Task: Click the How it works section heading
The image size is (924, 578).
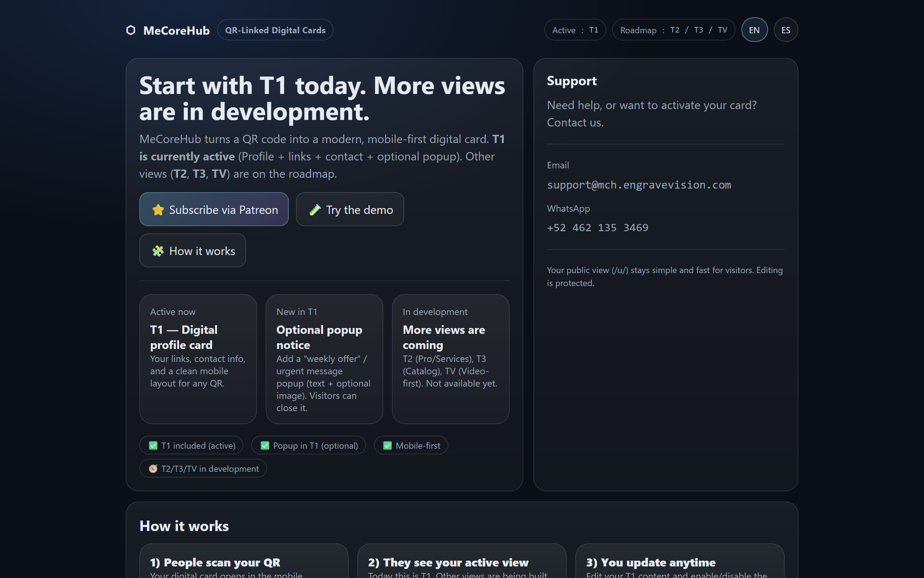Action: tap(184, 526)
